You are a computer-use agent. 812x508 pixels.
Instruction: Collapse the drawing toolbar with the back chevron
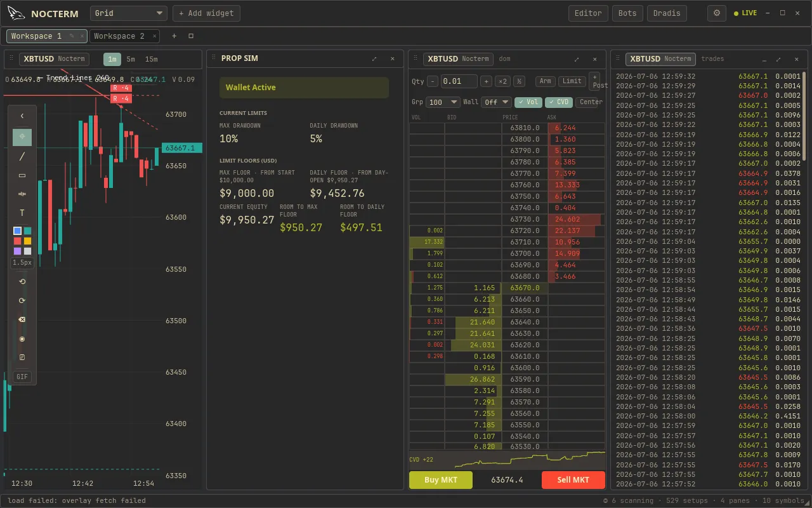[x=22, y=116]
